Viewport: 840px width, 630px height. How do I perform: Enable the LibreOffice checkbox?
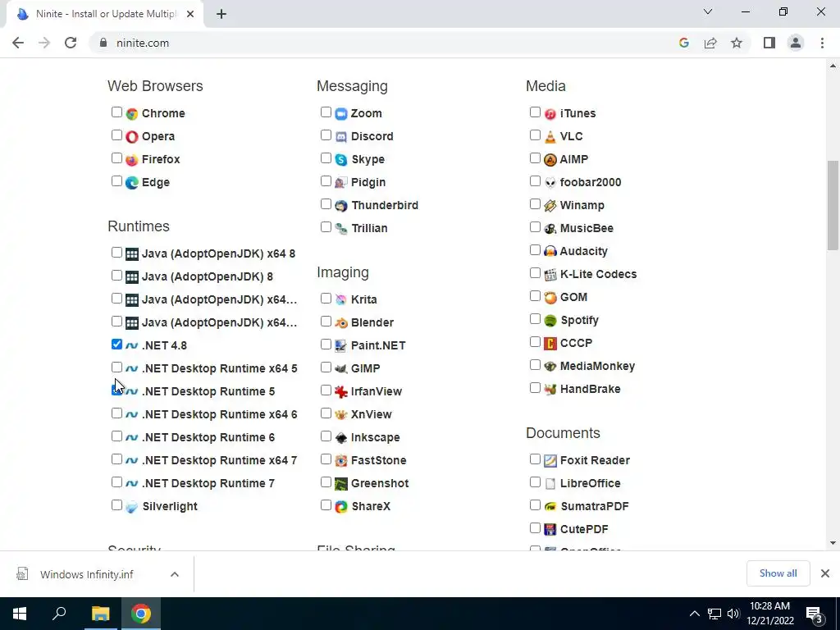point(535,482)
